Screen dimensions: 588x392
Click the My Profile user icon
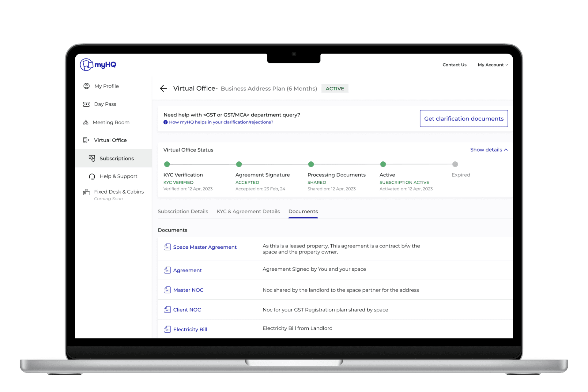pyautogui.click(x=87, y=86)
